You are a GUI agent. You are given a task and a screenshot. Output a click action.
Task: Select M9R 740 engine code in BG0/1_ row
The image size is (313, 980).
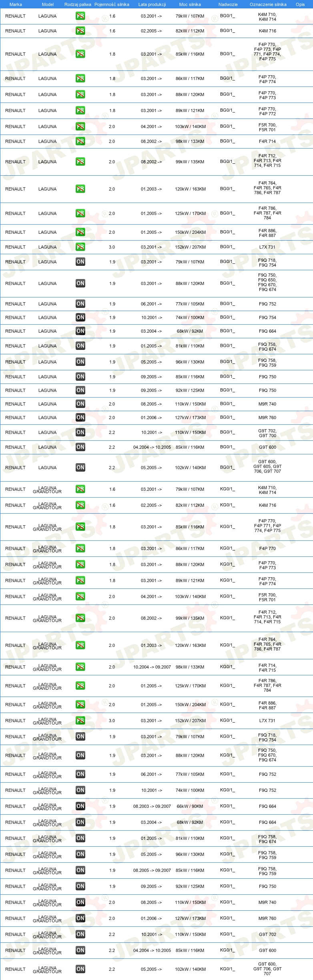pos(267,404)
